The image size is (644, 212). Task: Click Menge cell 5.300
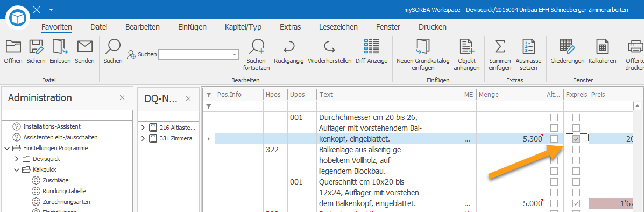[510, 139]
